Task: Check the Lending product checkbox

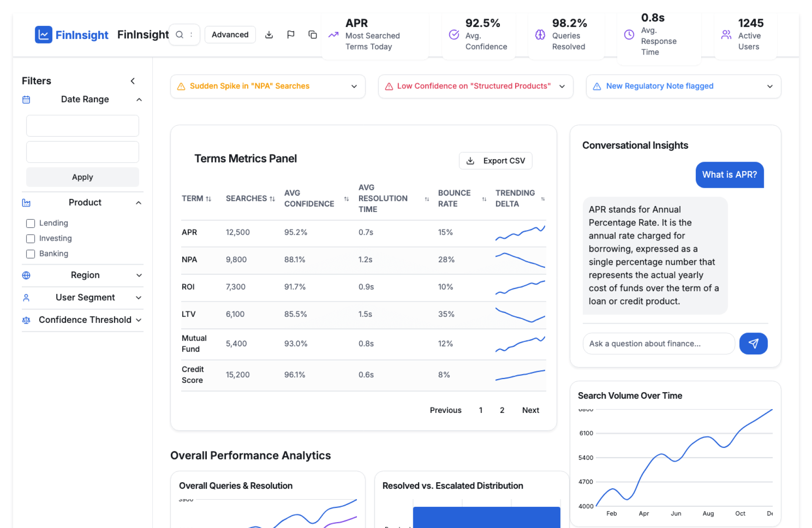Action: [30, 223]
